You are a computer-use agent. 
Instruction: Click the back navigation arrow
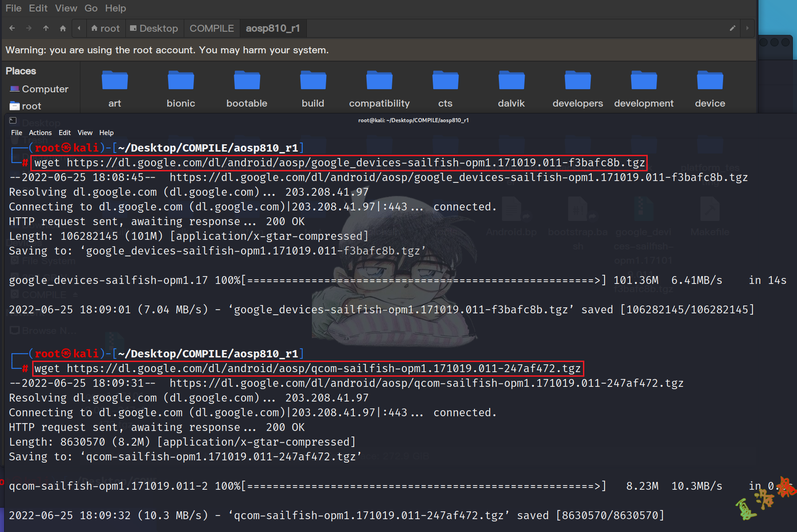[x=12, y=28]
